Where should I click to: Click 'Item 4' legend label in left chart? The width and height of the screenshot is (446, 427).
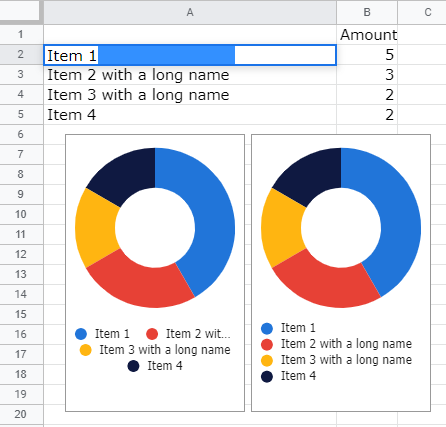pos(165,366)
